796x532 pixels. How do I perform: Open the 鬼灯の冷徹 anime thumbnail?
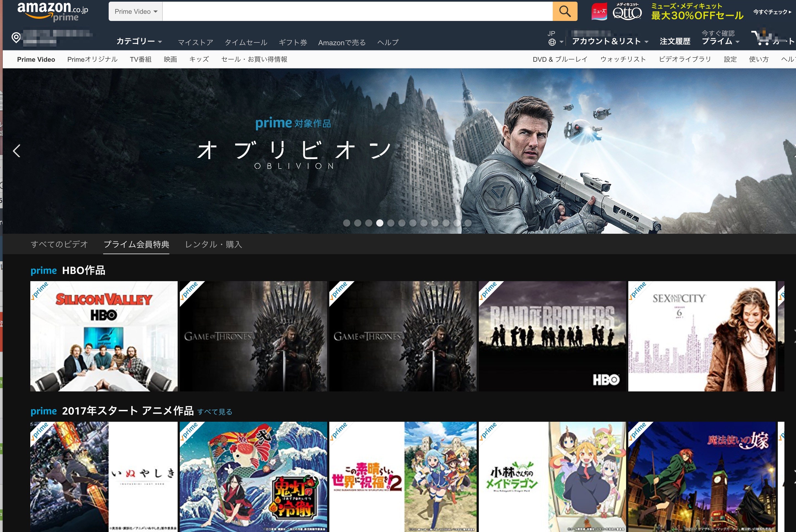(253, 477)
